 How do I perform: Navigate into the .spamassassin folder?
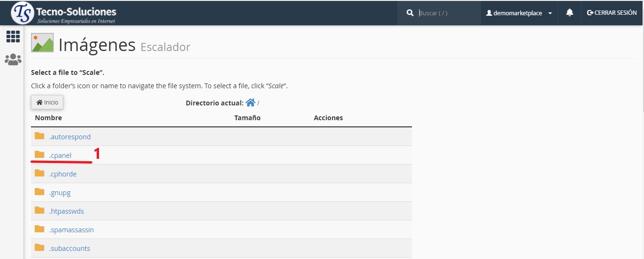click(x=71, y=230)
